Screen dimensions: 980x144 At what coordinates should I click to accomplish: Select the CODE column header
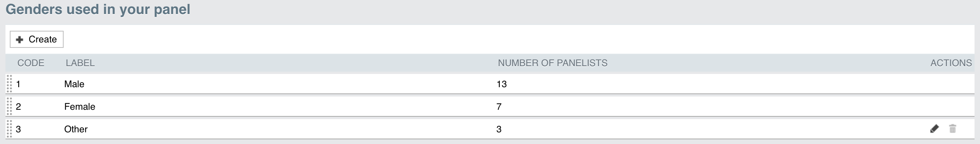pos(31,63)
